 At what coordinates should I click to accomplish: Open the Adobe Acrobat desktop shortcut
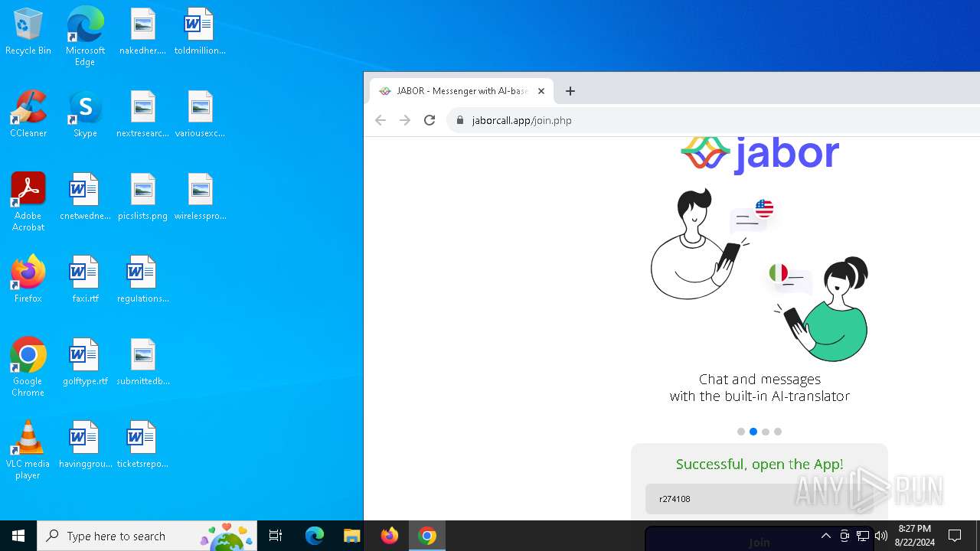[28, 202]
